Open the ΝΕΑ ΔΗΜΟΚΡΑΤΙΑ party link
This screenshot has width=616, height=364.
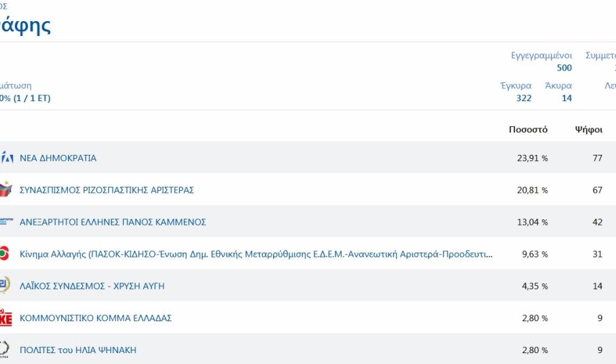tap(58, 158)
